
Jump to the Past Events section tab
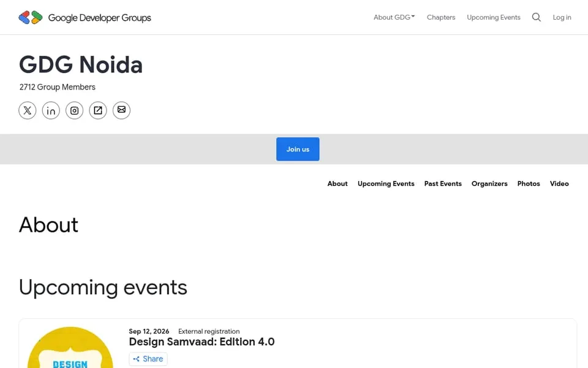(443, 183)
